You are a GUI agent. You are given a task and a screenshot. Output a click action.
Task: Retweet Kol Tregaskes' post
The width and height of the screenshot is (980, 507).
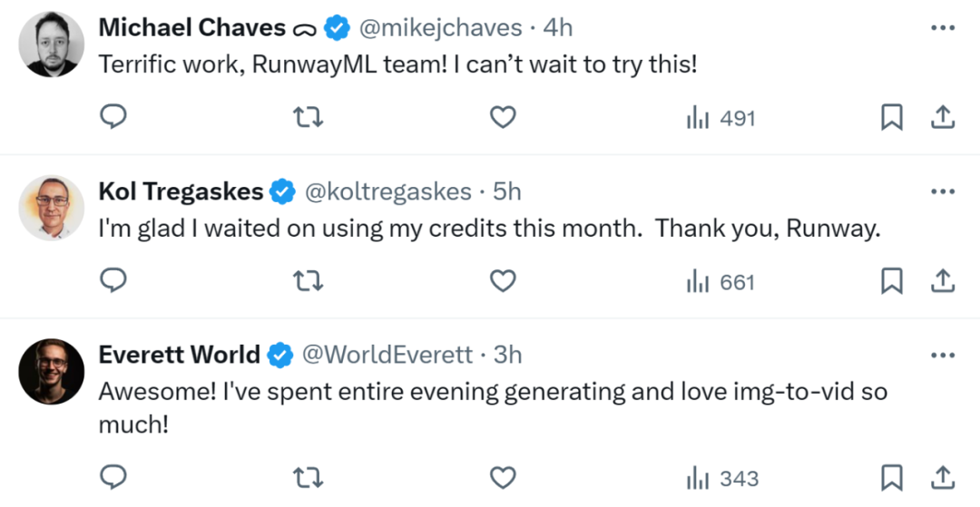click(309, 281)
